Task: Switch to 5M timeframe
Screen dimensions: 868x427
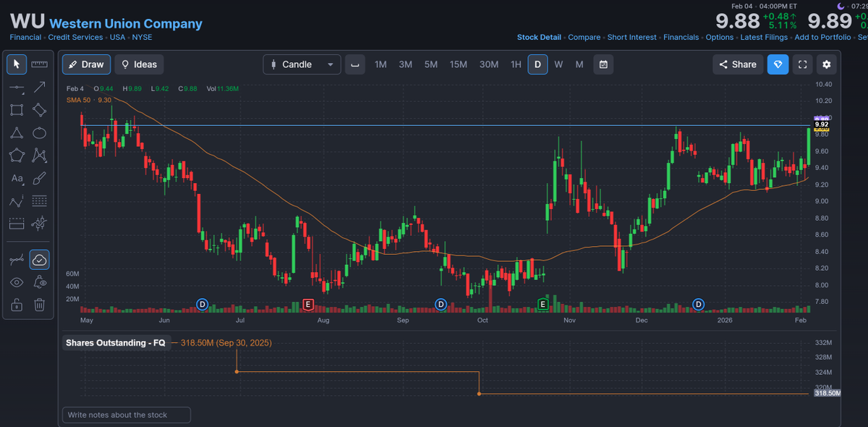Action: (x=430, y=64)
